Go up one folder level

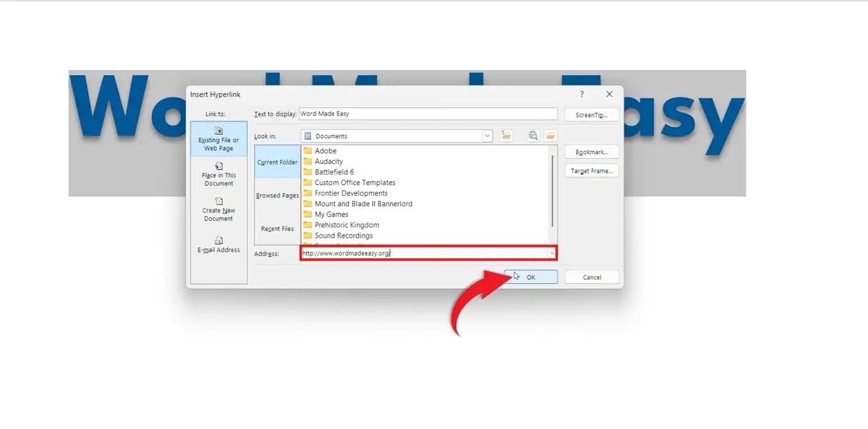click(x=506, y=136)
